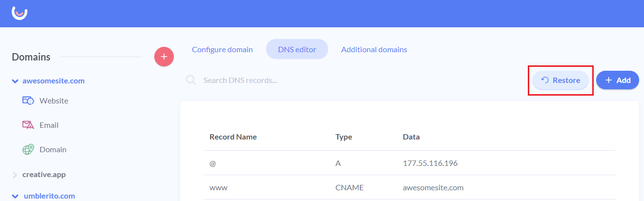Screen dimensions: 644x201
Task: Select the DNS editor tab
Action: [x=297, y=49]
